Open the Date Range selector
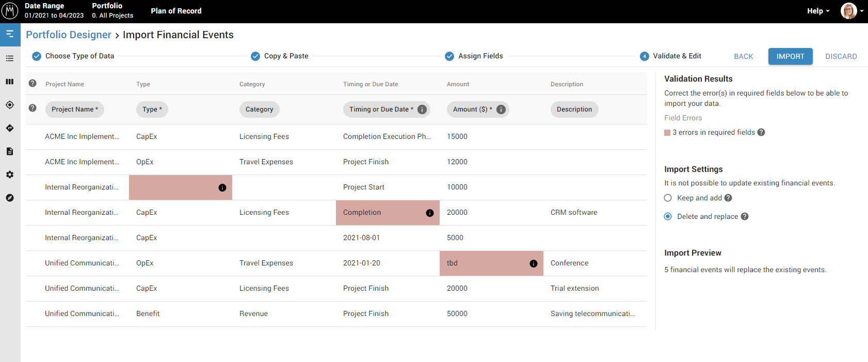Viewport: 868px width, 362px height. [54, 11]
